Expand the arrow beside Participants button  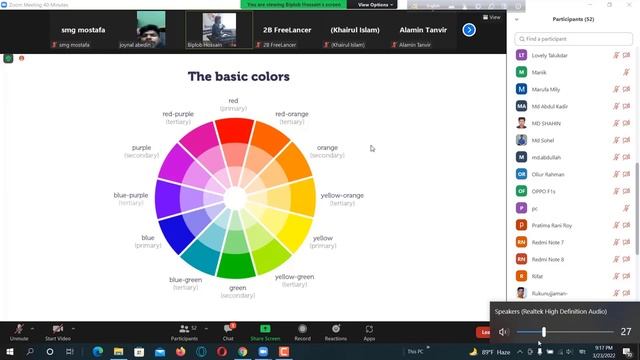[206, 329]
